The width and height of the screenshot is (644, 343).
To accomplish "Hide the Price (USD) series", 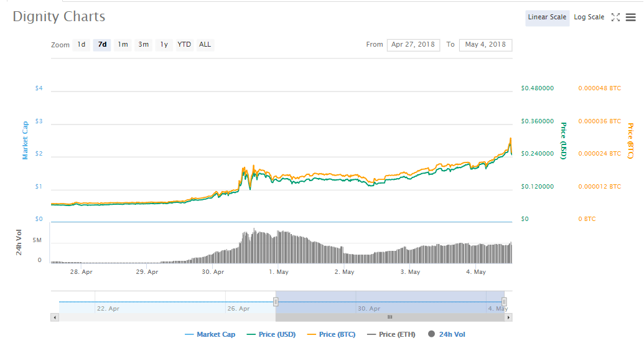I will point(271,334).
